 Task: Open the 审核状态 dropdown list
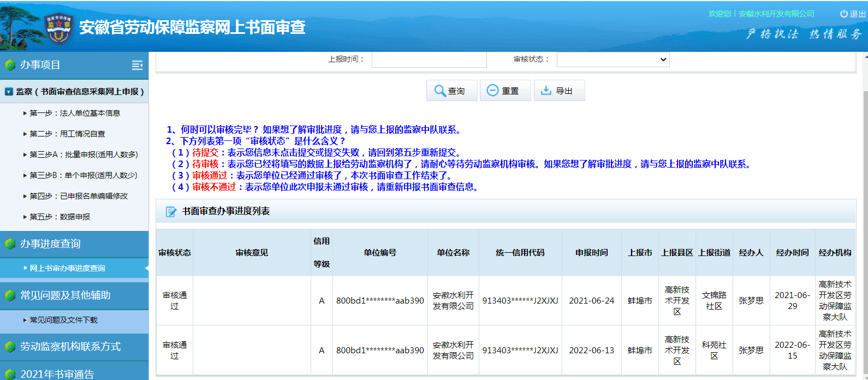(x=613, y=60)
